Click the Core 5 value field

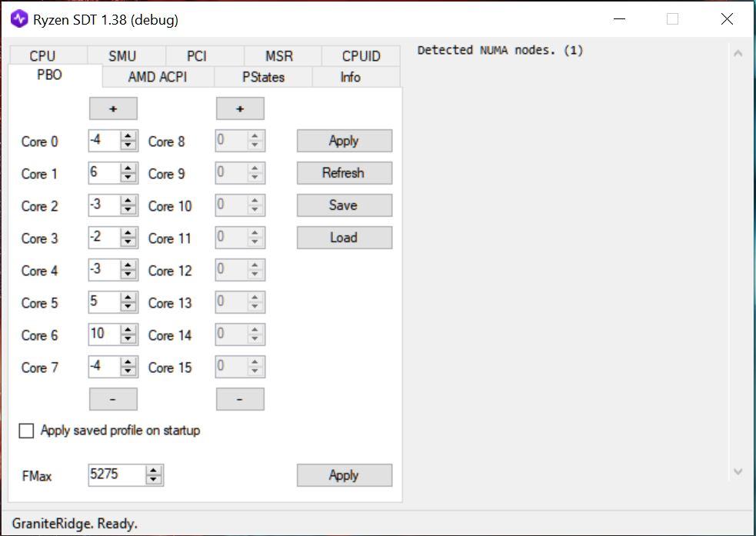(104, 302)
